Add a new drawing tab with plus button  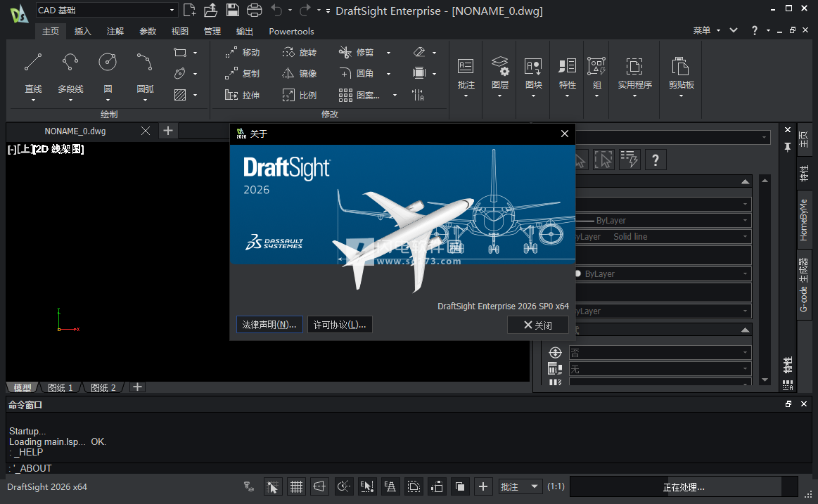[167, 131]
